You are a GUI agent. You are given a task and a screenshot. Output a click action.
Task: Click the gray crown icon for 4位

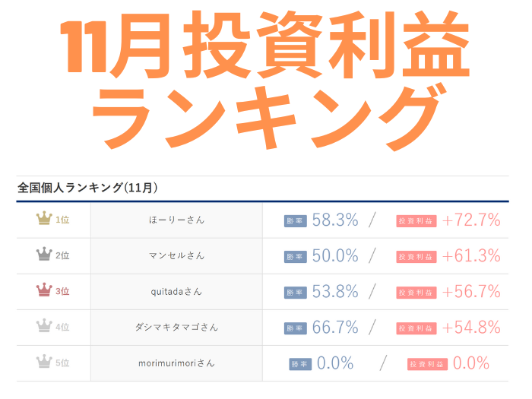coord(43,327)
